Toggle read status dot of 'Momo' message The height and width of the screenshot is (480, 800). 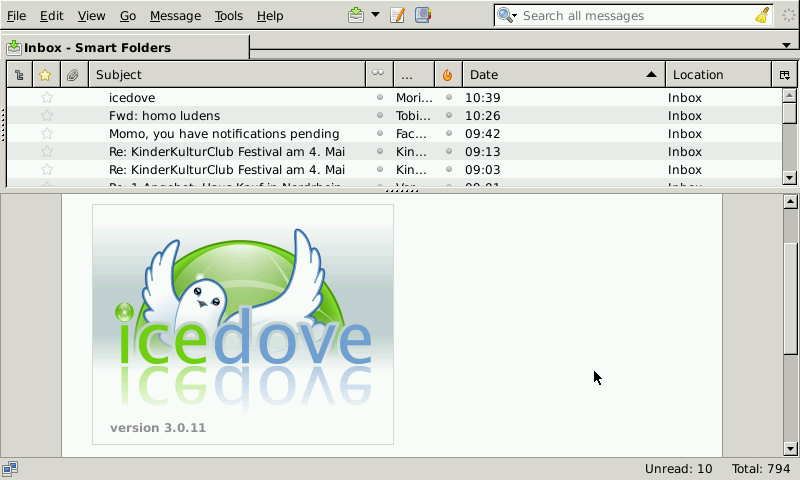coord(379,134)
